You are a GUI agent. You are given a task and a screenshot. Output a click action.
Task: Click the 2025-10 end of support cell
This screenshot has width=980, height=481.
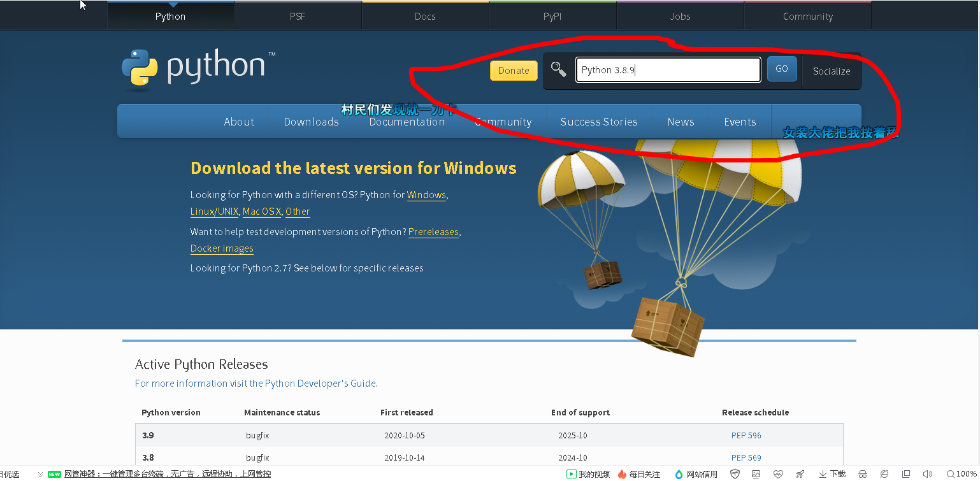[x=572, y=436]
